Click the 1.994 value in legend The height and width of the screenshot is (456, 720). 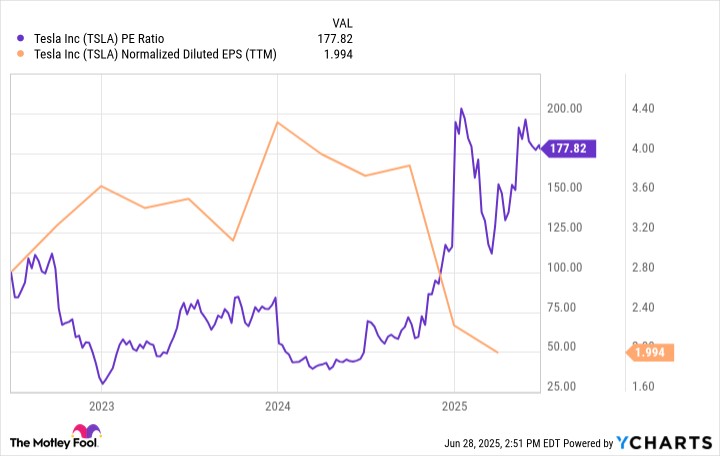[x=338, y=54]
